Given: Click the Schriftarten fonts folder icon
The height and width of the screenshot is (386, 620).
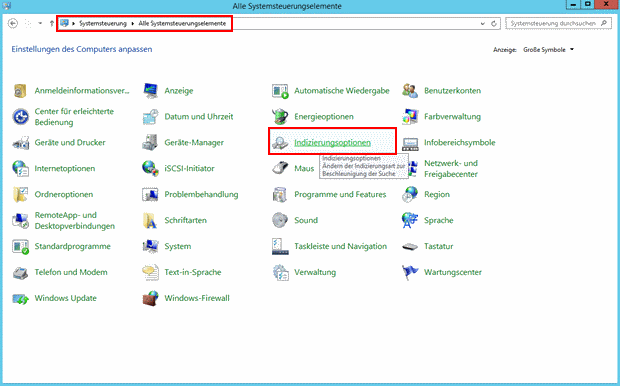Looking at the screenshot, I should 150,220.
